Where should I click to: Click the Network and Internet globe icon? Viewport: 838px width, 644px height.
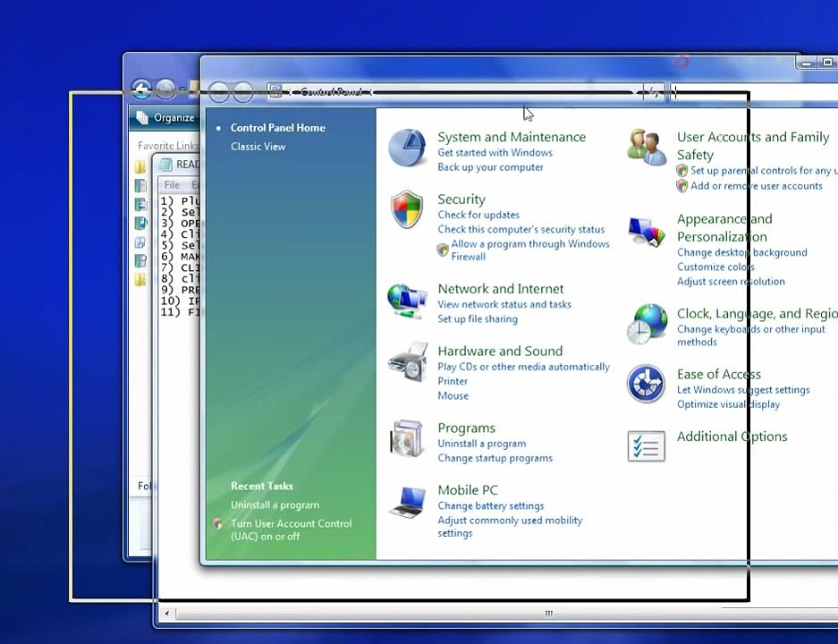coord(407,301)
